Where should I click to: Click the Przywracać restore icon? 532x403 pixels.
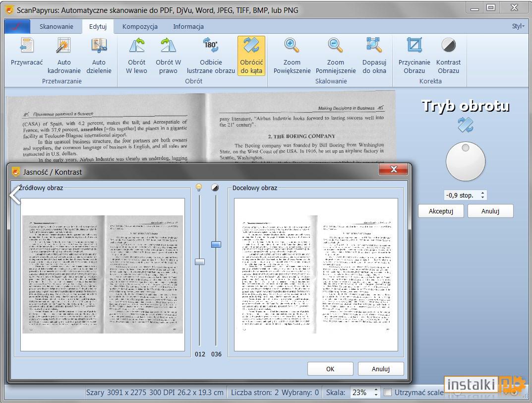tap(26, 46)
